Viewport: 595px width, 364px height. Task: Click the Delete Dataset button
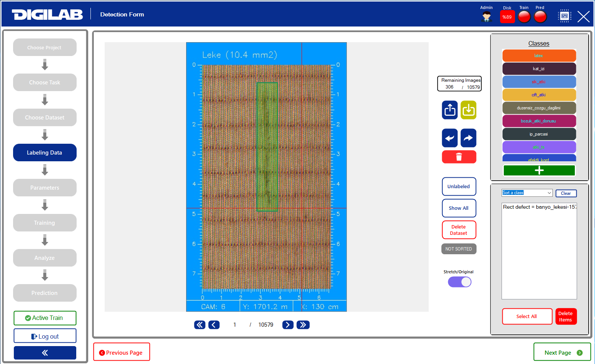(459, 230)
